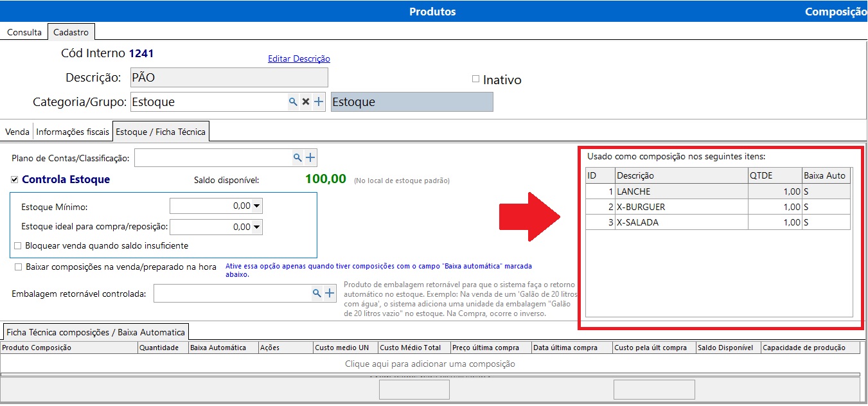The height and width of the screenshot is (406, 868).
Task: Uncheck the Controla Estoque checkbox
Action: click(15, 180)
